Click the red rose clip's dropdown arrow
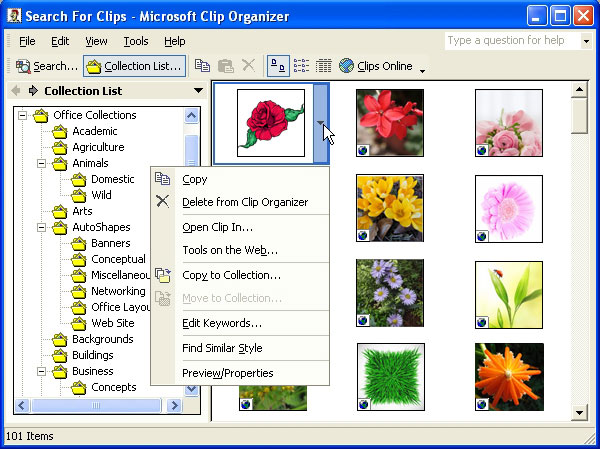The width and height of the screenshot is (600, 449). click(321, 123)
